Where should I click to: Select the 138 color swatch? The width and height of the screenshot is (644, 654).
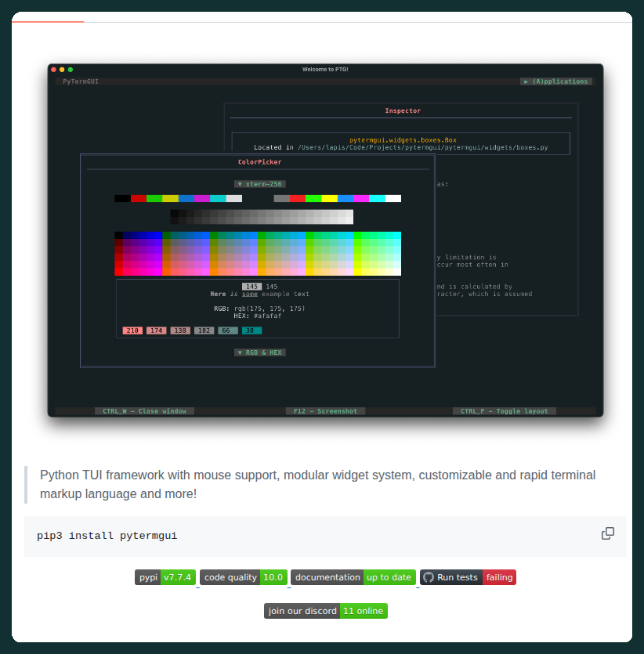(x=180, y=331)
